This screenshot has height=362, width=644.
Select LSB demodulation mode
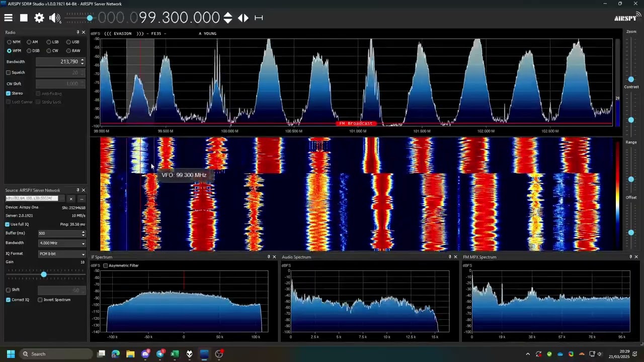tap(53, 42)
